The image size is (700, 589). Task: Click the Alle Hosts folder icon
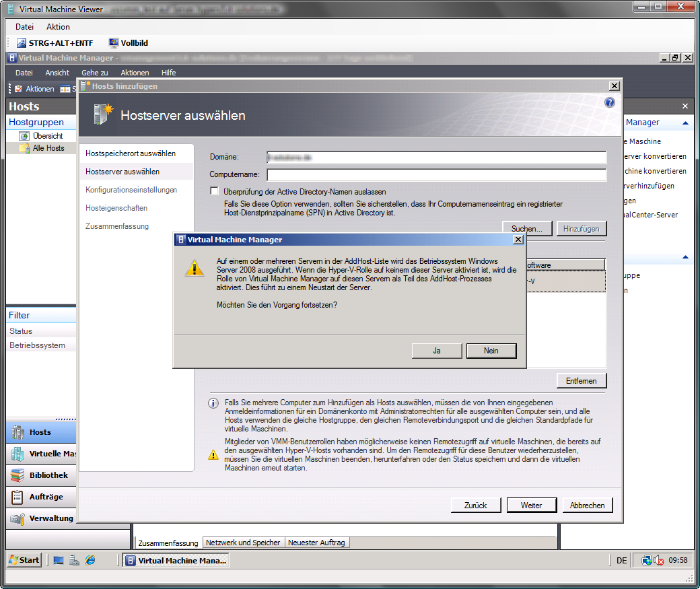(x=24, y=148)
